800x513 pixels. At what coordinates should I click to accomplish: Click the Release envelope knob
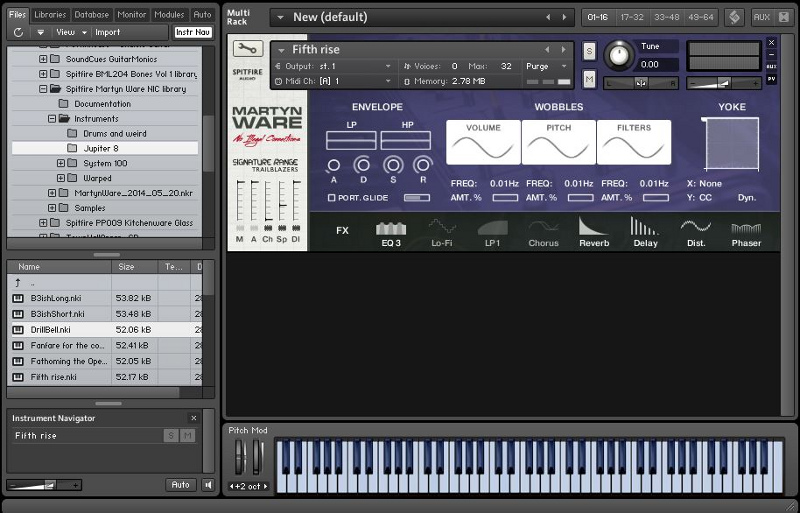coord(422,165)
